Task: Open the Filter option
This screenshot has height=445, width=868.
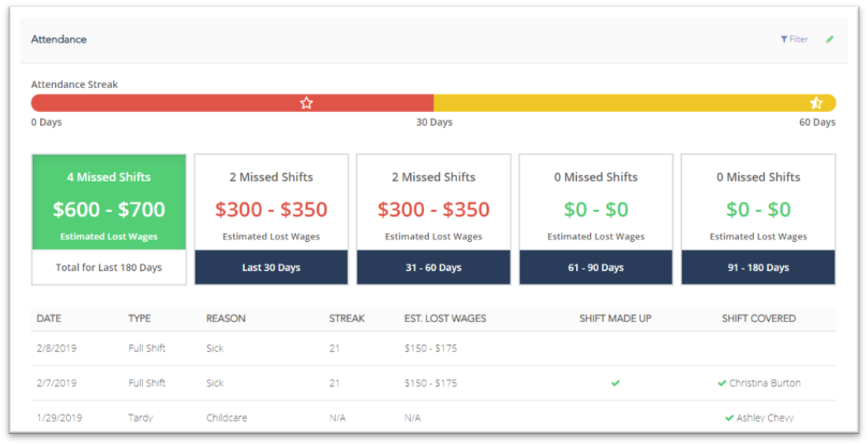Action: coord(794,39)
